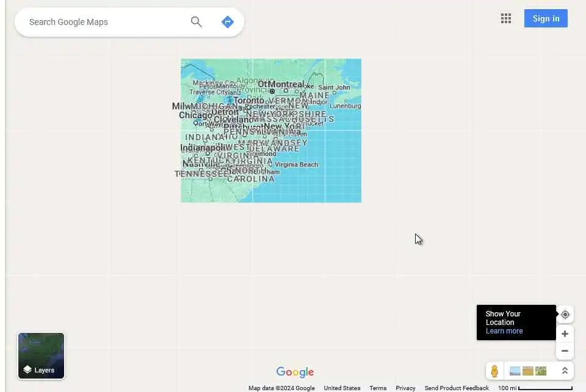Click the Map data ©2024 Google text
Viewport: 586px width, 392px height.
coord(281,388)
